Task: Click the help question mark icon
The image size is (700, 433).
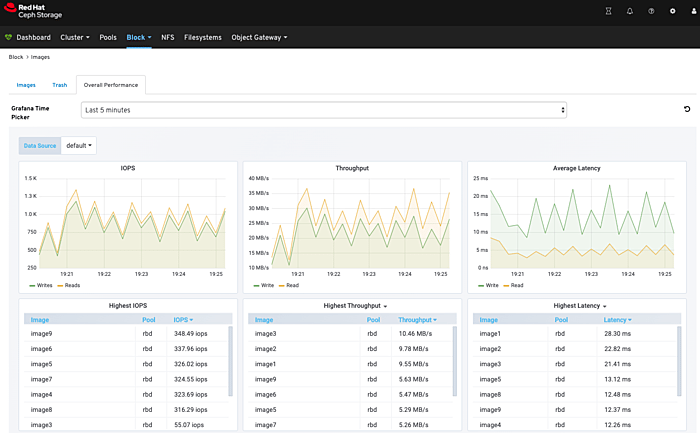Action: [651, 11]
